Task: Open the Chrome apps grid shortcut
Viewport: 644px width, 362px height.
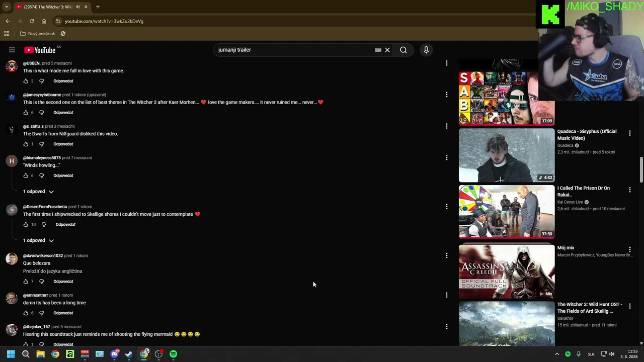Action: (7, 34)
